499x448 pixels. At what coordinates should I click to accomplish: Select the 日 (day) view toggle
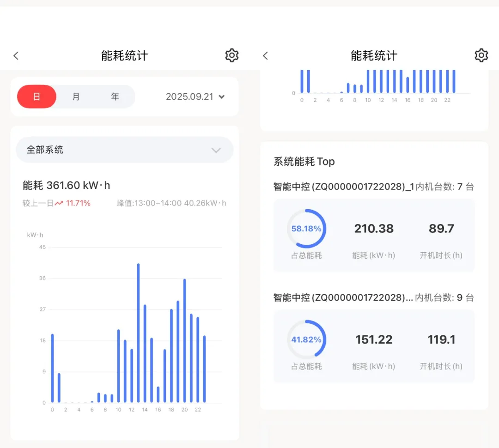point(37,97)
